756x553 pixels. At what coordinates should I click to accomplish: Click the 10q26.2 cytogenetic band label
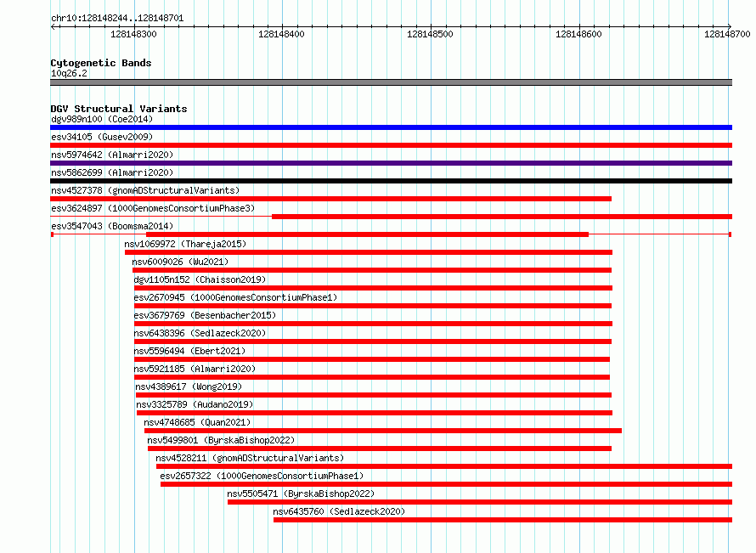click(69, 73)
